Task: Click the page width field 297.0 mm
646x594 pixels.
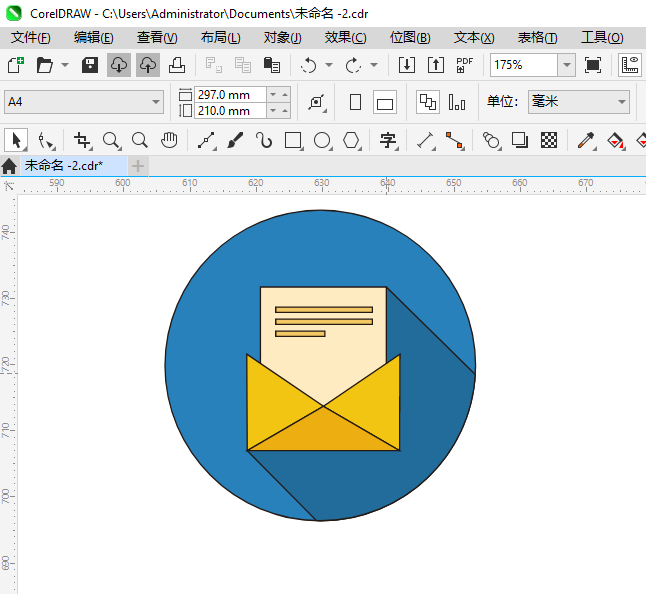Action: (x=230, y=95)
